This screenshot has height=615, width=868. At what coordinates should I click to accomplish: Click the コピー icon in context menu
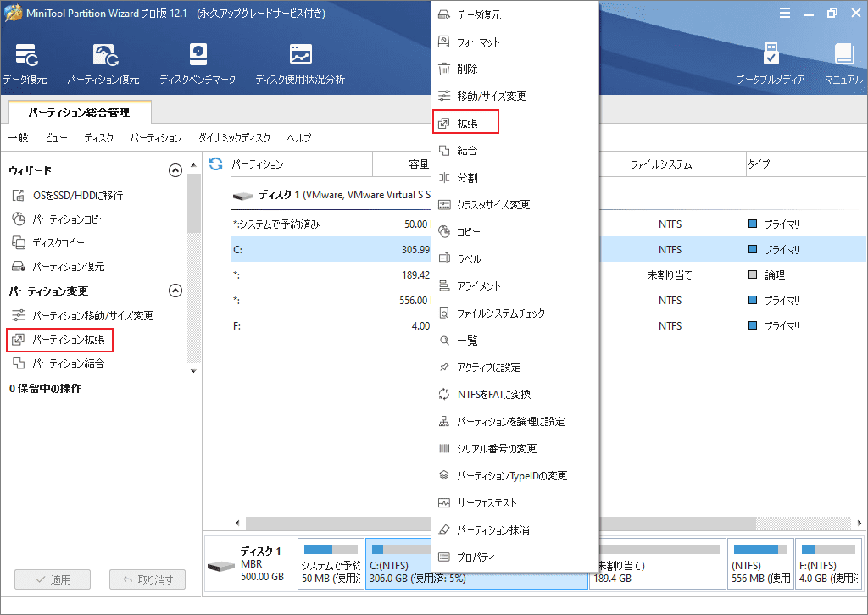(444, 232)
